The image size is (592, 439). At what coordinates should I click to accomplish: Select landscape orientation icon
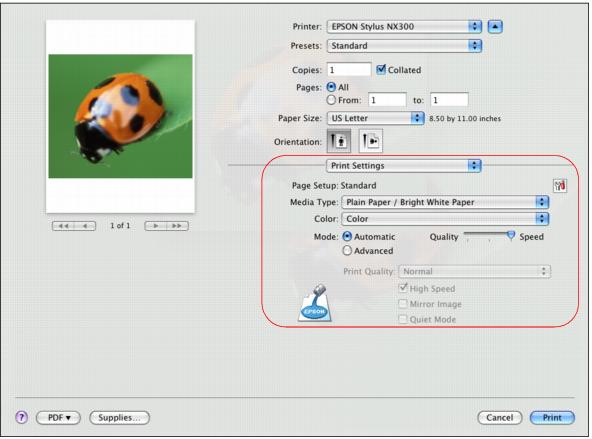point(370,141)
